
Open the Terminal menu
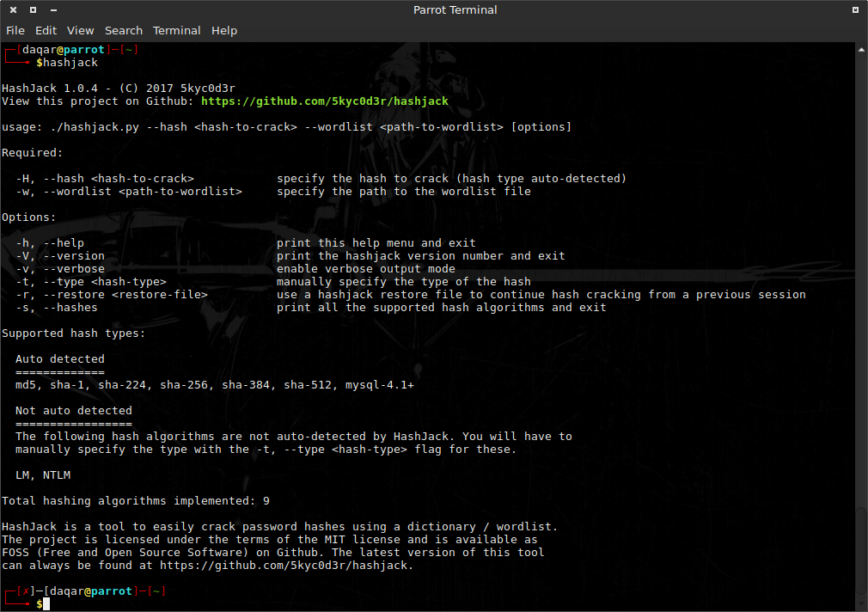point(176,30)
